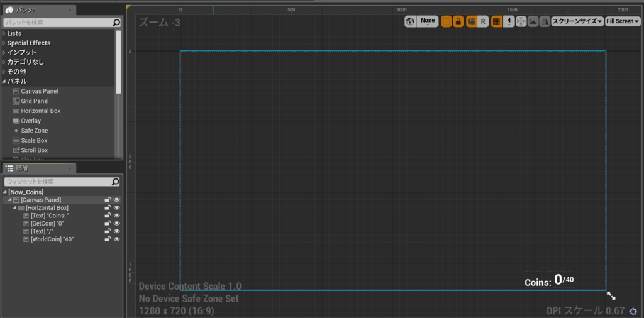Expand the その他 category
The height and width of the screenshot is (318, 644).
pyautogui.click(x=4, y=72)
